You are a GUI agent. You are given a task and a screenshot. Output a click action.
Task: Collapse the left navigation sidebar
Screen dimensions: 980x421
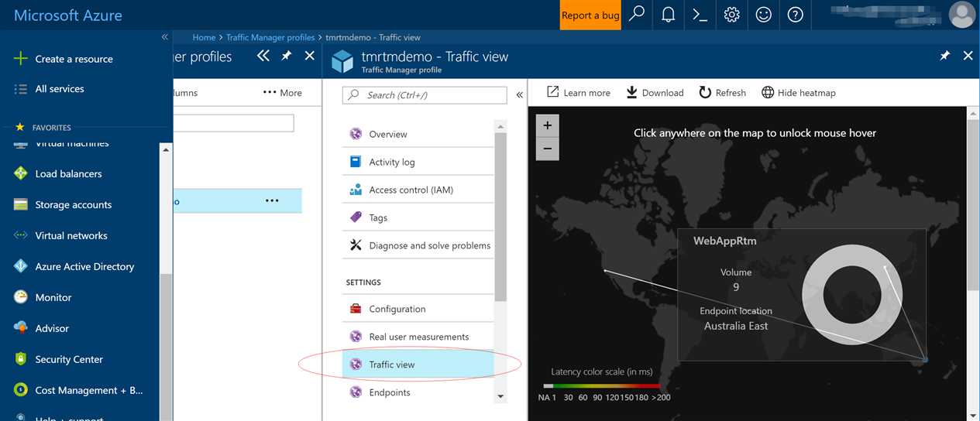click(x=164, y=37)
